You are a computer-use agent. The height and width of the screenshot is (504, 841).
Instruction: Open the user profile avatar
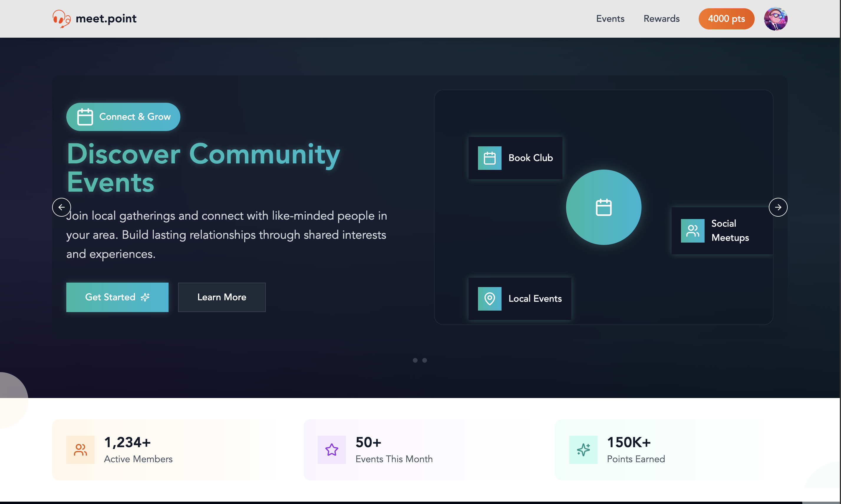[x=775, y=19]
